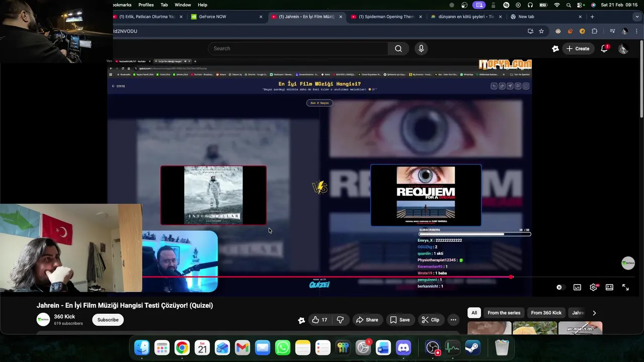Click the YouTube search magnifier button
Image resolution: width=644 pixels, height=362 pixels.
coord(398,48)
